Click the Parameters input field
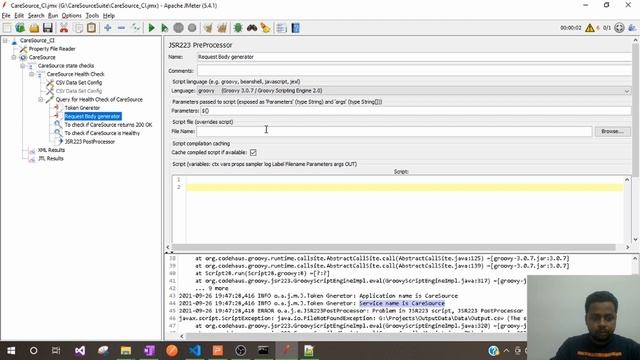 [x=416, y=111]
